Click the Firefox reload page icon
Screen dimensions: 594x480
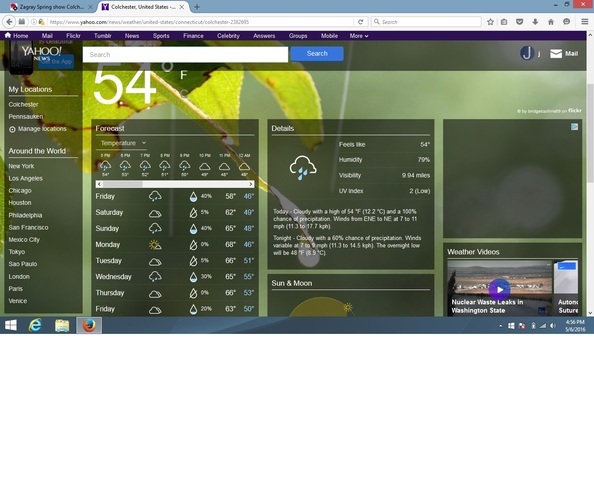(360, 22)
